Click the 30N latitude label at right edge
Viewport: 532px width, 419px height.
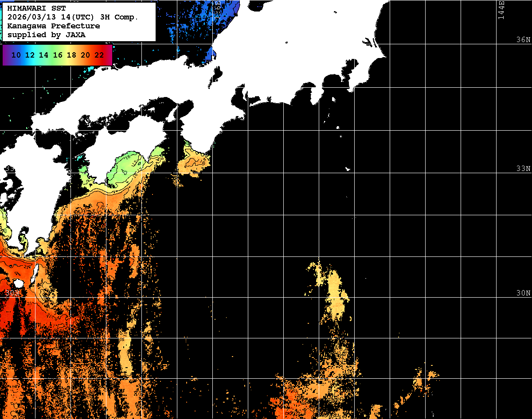pos(523,293)
